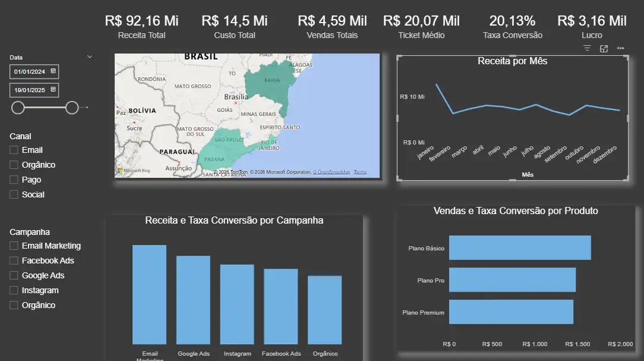Click the left handle of the date slider
Image resolution: width=644 pixels, height=361 pixels.
coord(18,108)
